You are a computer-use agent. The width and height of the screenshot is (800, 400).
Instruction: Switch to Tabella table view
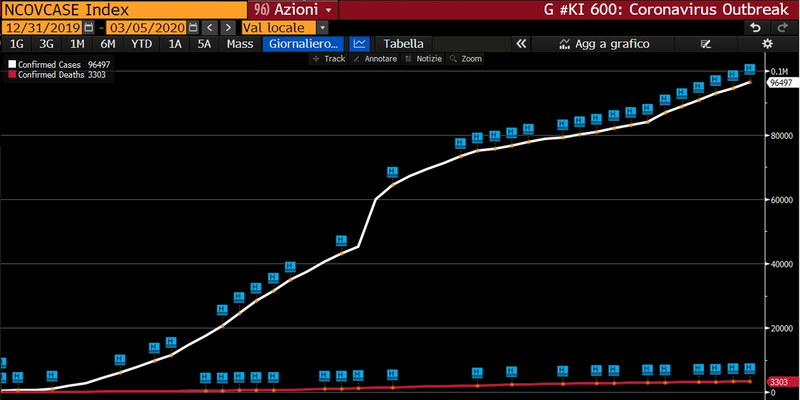coord(403,44)
